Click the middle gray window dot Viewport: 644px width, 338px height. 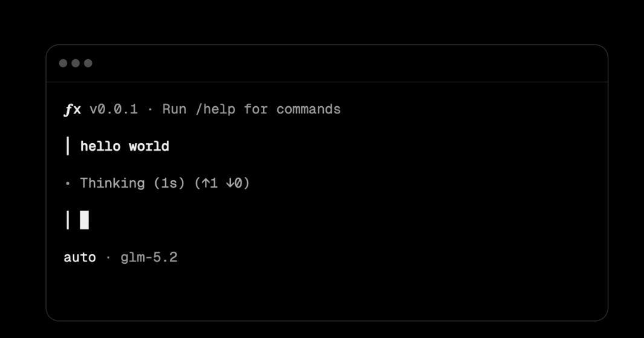point(76,63)
